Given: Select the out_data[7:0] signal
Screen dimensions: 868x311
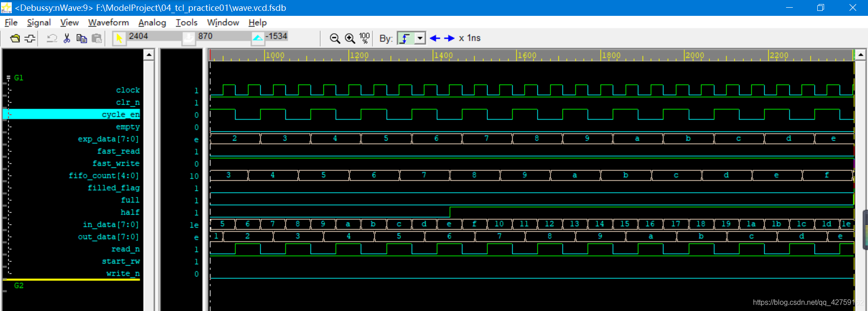Looking at the screenshot, I should click(x=108, y=237).
